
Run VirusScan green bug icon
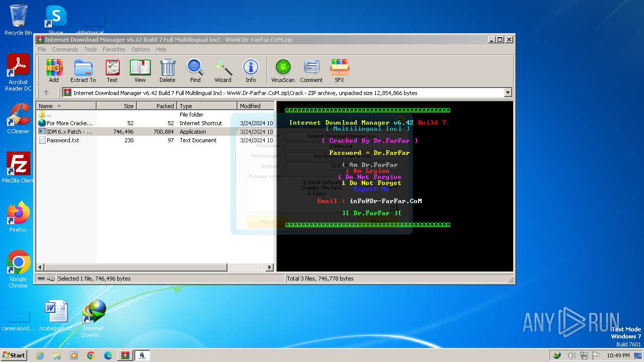pyautogui.click(x=283, y=71)
